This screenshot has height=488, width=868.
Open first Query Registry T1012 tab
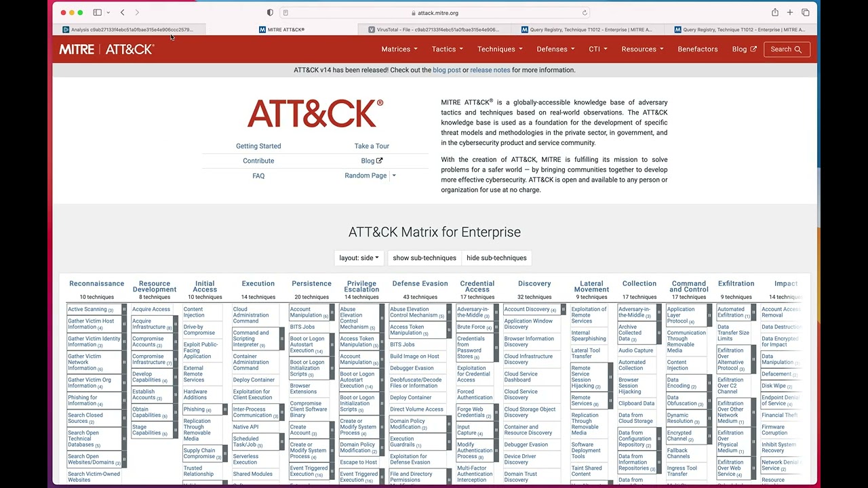(x=587, y=30)
